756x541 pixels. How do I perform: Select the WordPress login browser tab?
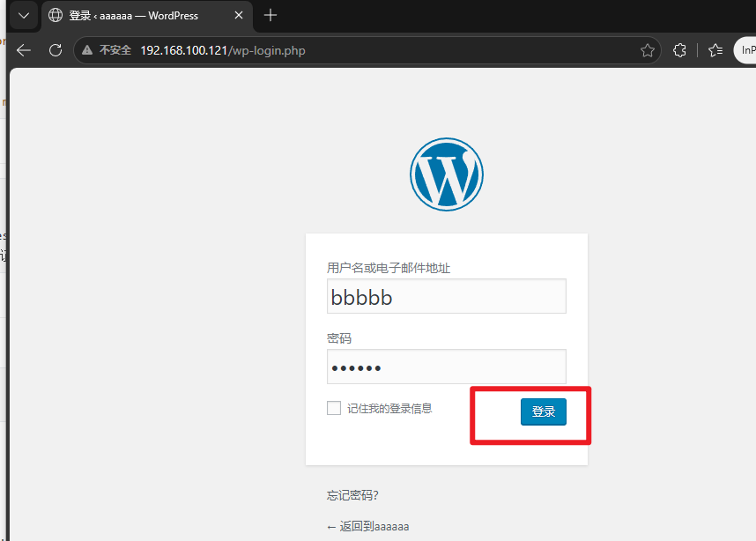click(x=147, y=16)
